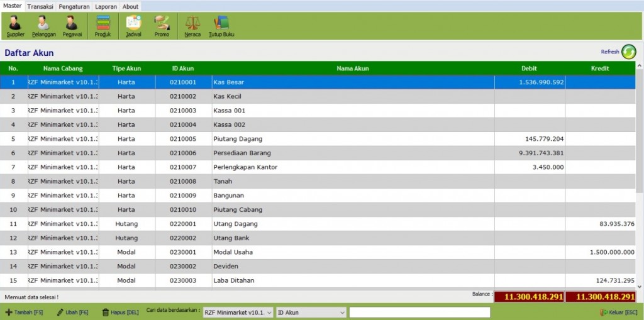Open the Neraca balance scale icon
This screenshot has width=644, height=320.
pyautogui.click(x=192, y=26)
